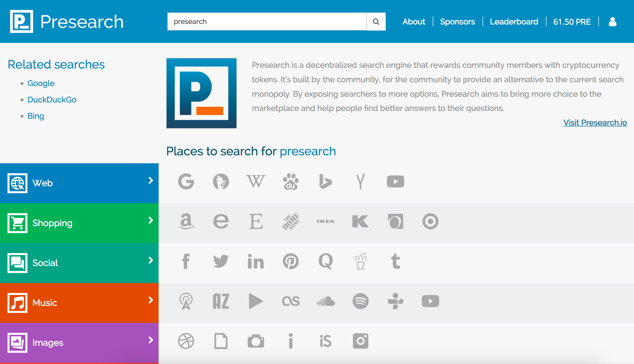
Task: Choose the IKEA icon
Action: (x=326, y=221)
